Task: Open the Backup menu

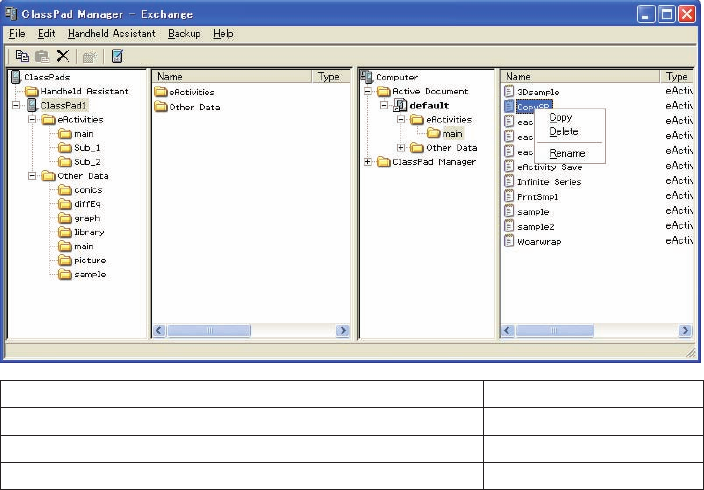Action: [184, 34]
